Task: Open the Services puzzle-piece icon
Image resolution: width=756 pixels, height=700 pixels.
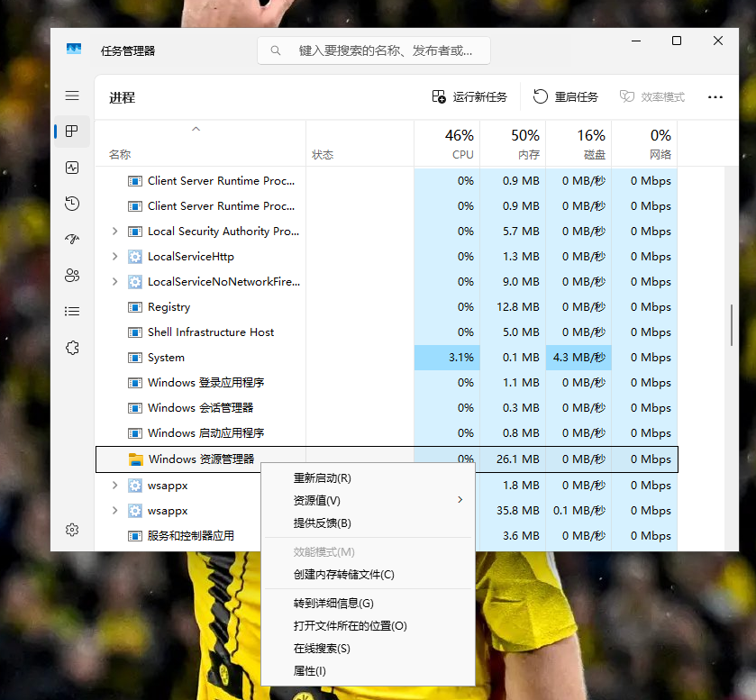Action: pyautogui.click(x=72, y=348)
